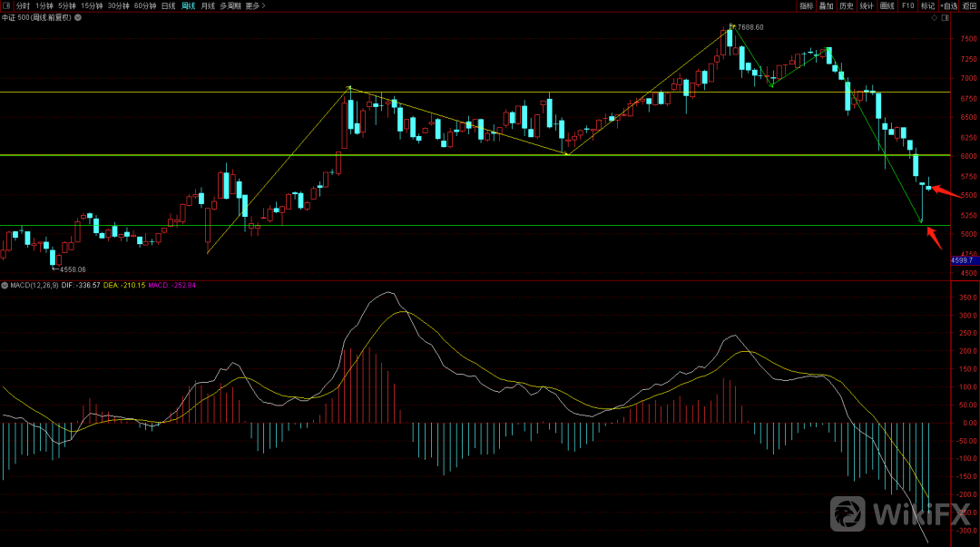Click the WikiFX logo watermark
980x547 pixels.
pyautogui.click(x=899, y=514)
